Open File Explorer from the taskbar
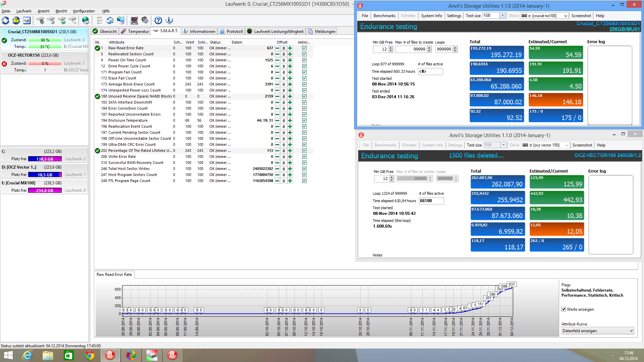The image size is (644, 362). (x=48, y=355)
